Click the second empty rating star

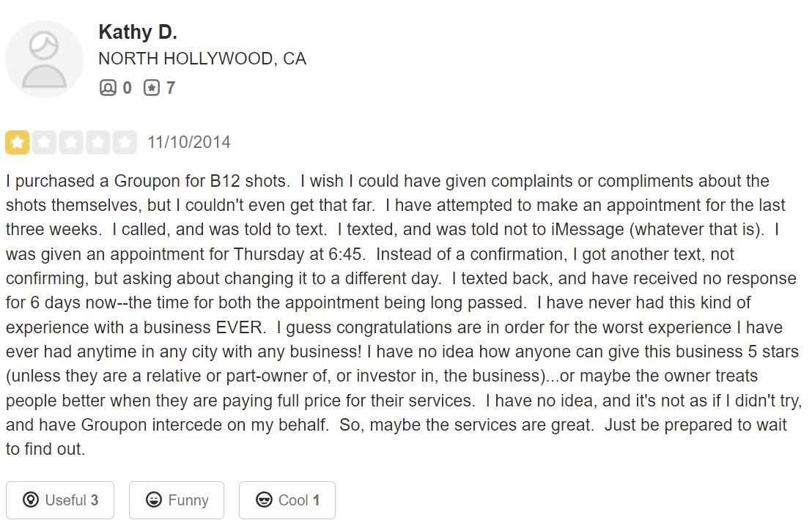click(45, 143)
